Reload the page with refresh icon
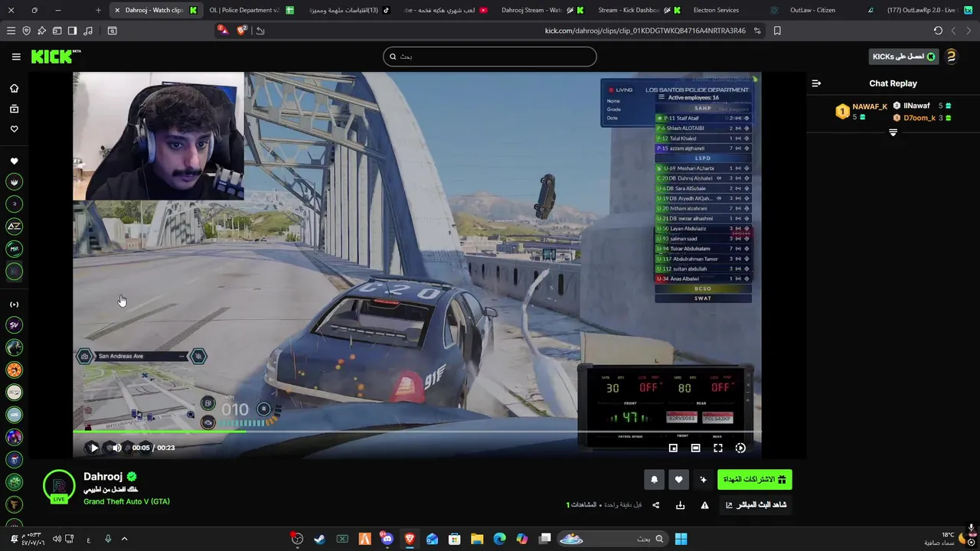The height and width of the screenshot is (551, 980). pyautogui.click(x=938, y=31)
